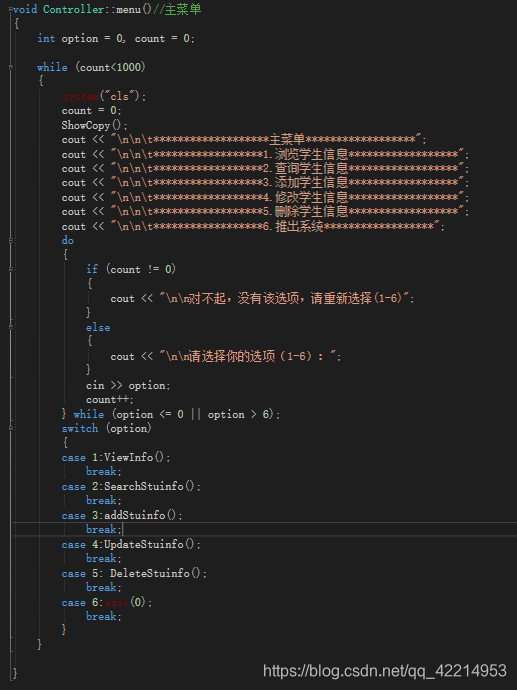The height and width of the screenshot is (690, 517).
Task: Click the 'case 4:UpdateStuinfo();' line
Action: click(x=131, y=544)
